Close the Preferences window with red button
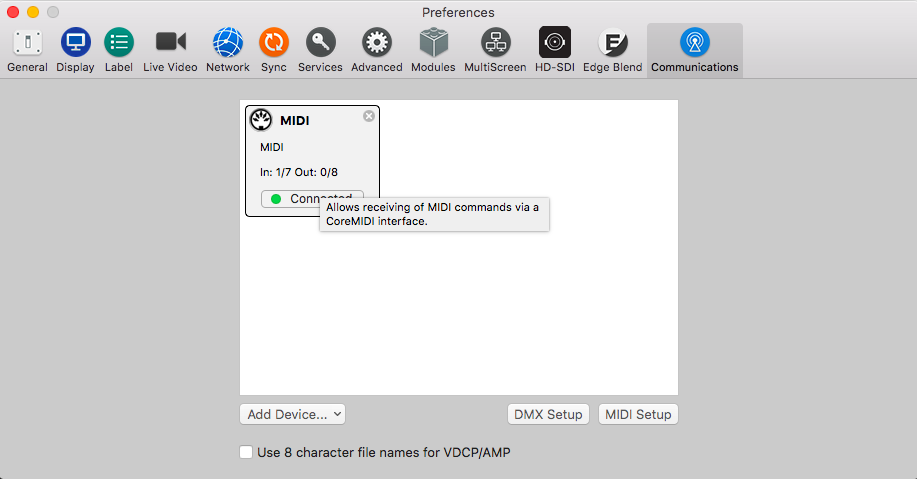 pyautogui.click(x=13, y=12)
